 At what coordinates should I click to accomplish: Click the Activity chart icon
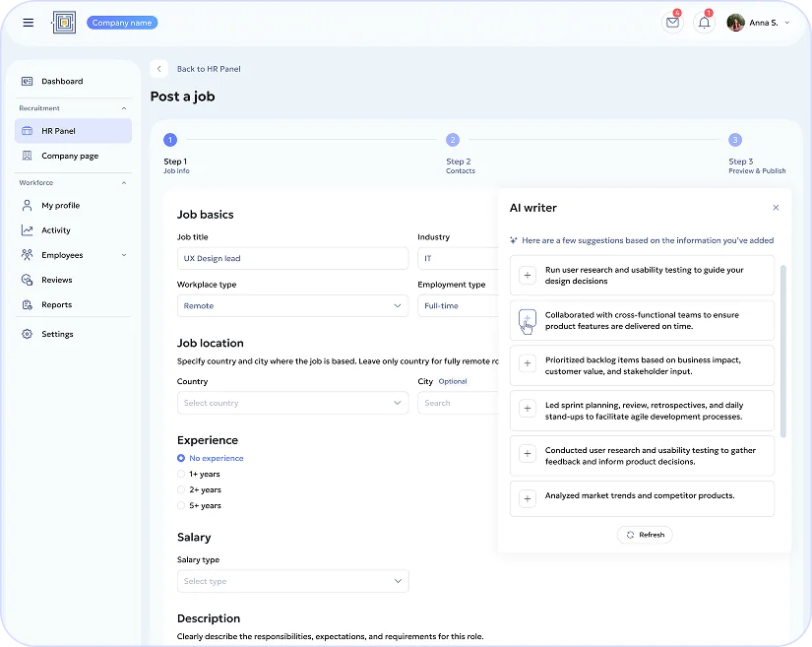pos(27,230)
